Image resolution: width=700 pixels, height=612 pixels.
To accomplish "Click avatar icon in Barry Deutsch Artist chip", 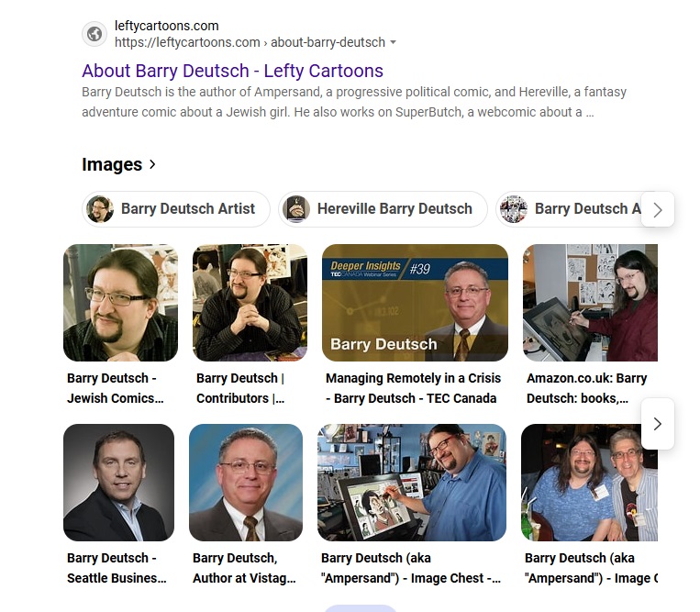I will 100,209.
